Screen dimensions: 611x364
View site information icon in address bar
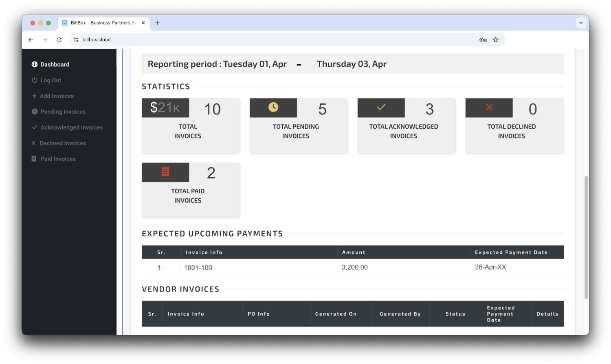click(x=76, y=40)
